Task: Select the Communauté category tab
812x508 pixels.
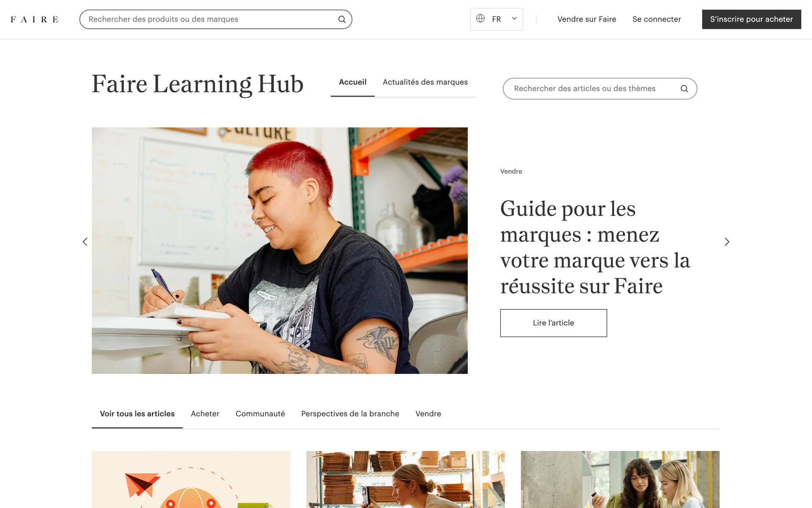Action: click(260, 414)
